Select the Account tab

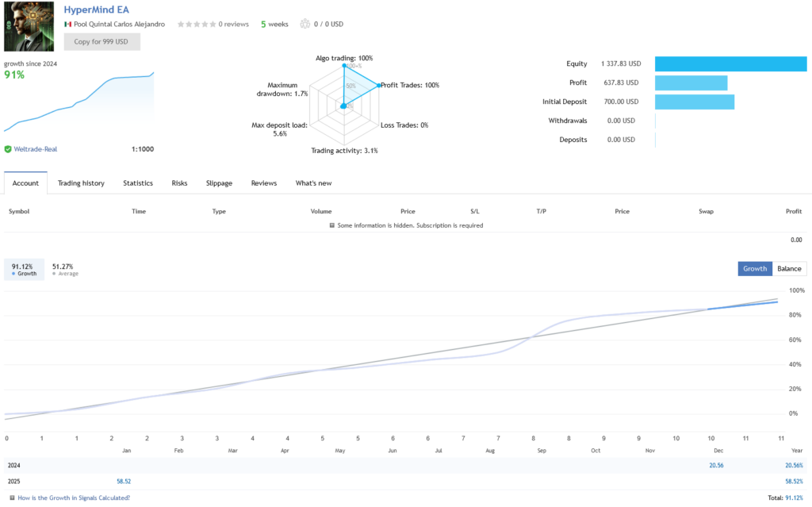(25, 183)
